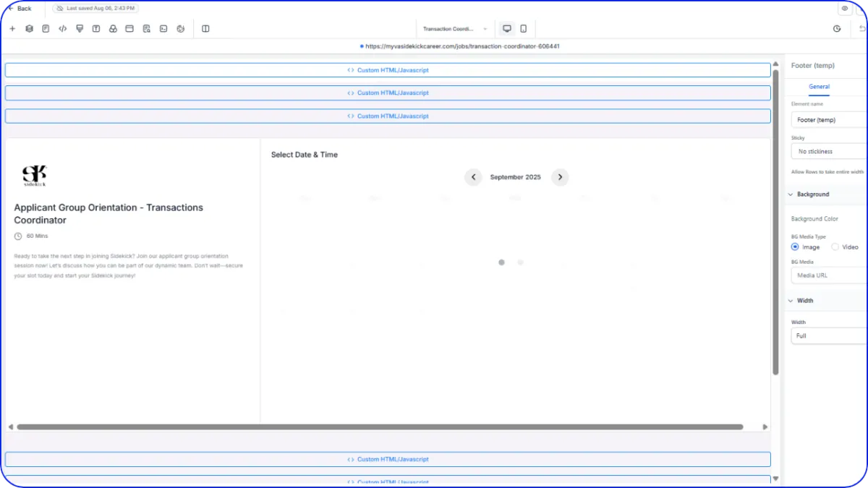The image size is (868, 488).
Task: Open the Transaction Coordi... page dropdown
Action: [x=455, y=29]
